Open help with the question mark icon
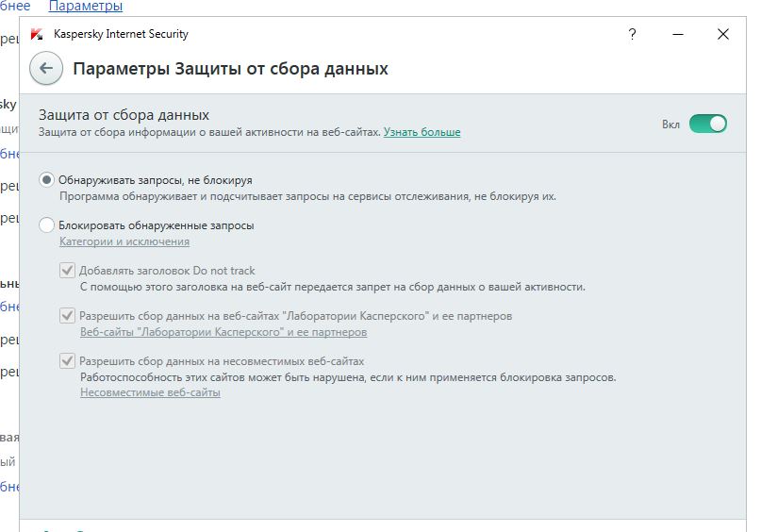This screenshot has height=532, width=761. tap(632, 34)
